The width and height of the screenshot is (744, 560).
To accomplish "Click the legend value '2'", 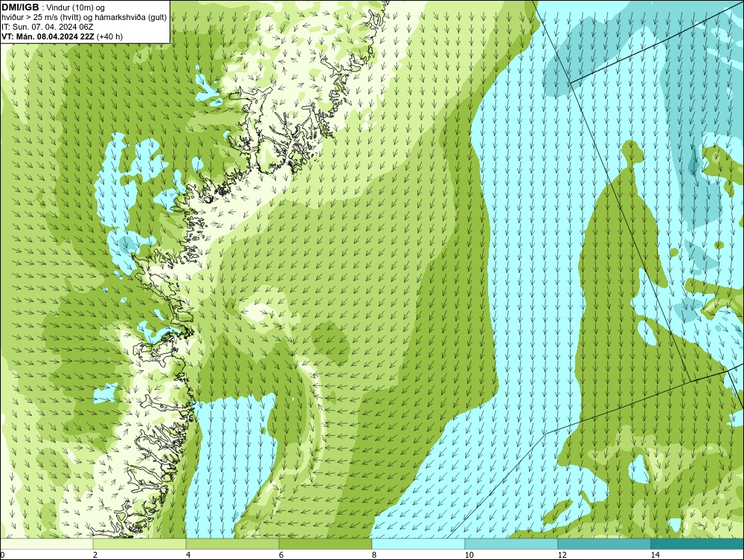I will [x=95, y=555].
